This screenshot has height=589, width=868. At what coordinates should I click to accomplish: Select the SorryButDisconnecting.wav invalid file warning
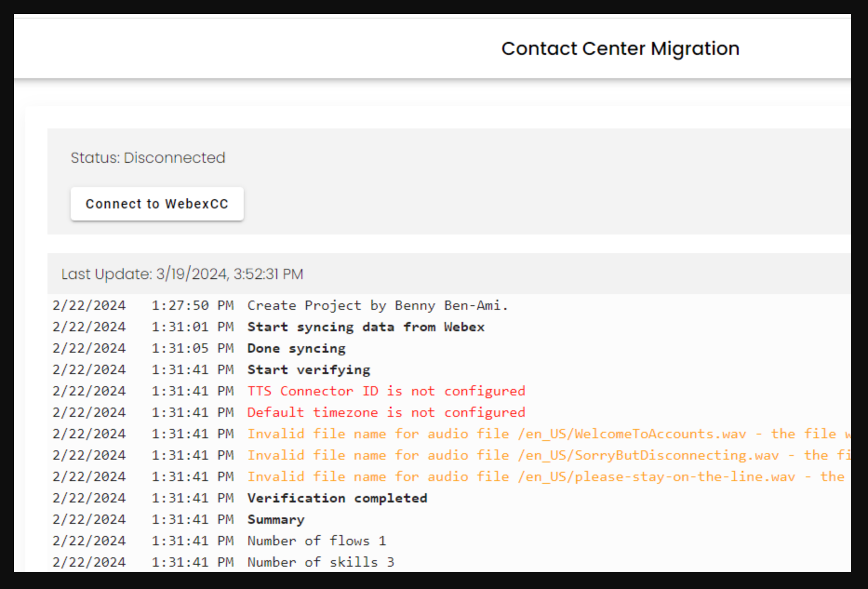point(549,455)
